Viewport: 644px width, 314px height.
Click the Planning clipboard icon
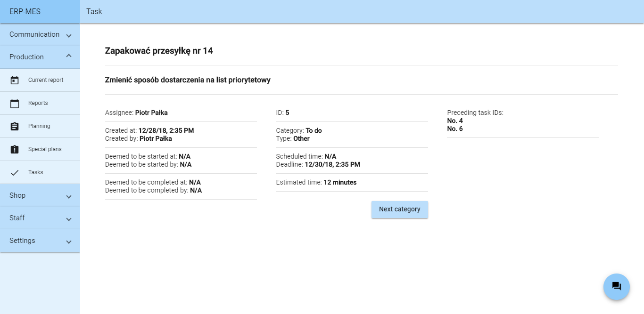click(15, 126)
